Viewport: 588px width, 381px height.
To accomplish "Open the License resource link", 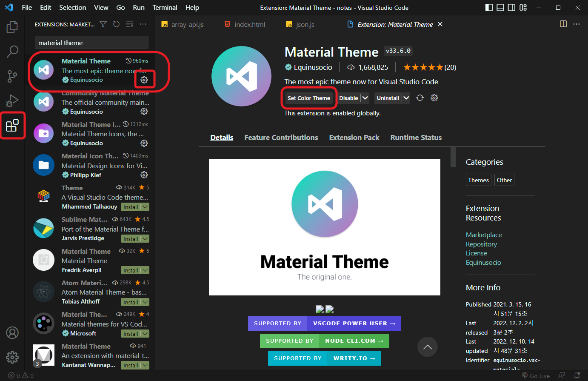I will [477, 253].
